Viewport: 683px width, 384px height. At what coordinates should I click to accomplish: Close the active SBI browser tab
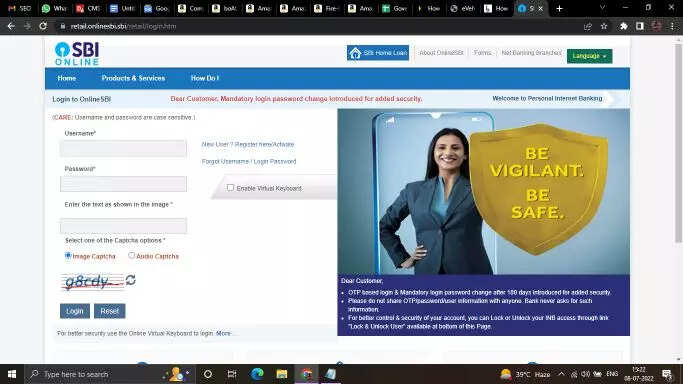pyautogui.click(x=541, y=8)
